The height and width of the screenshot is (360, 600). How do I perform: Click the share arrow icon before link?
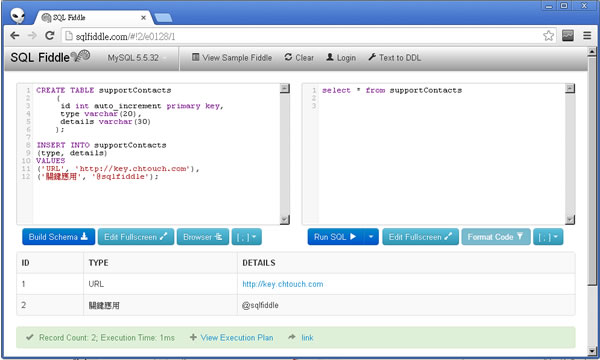pyautogui.click(x=292, y=337)
